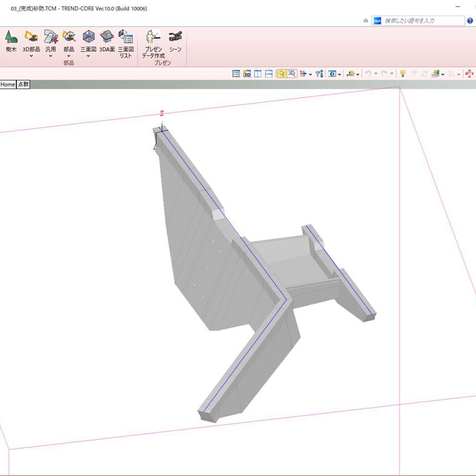Screen dimensions: 476x476
Task: Collapse the ribbon using the small up arrow
Action: (365, 21)
